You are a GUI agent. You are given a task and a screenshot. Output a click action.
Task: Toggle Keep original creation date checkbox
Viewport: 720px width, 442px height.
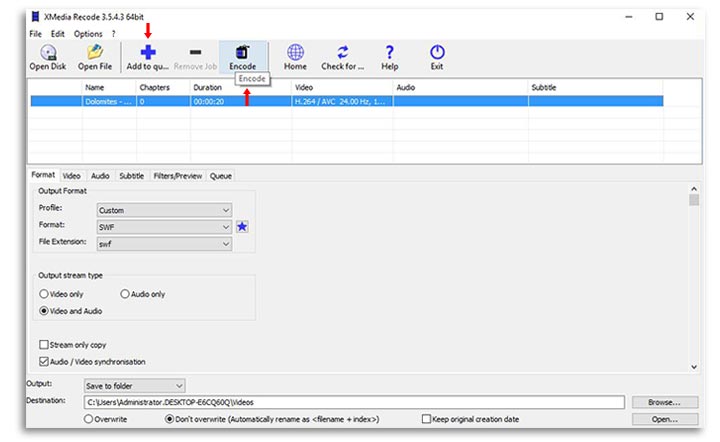coord(427,419)
